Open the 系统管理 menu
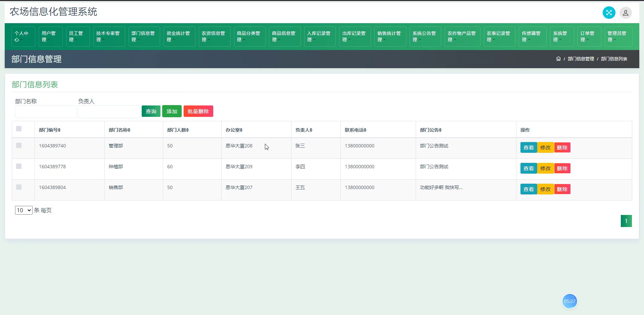The height and width of the screenshot is (315, 644). click(x=562, y=37)
